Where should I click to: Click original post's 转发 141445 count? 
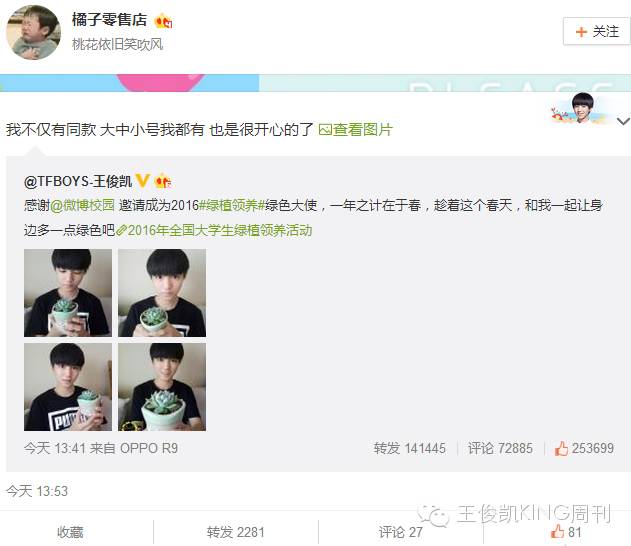(410, 448)
